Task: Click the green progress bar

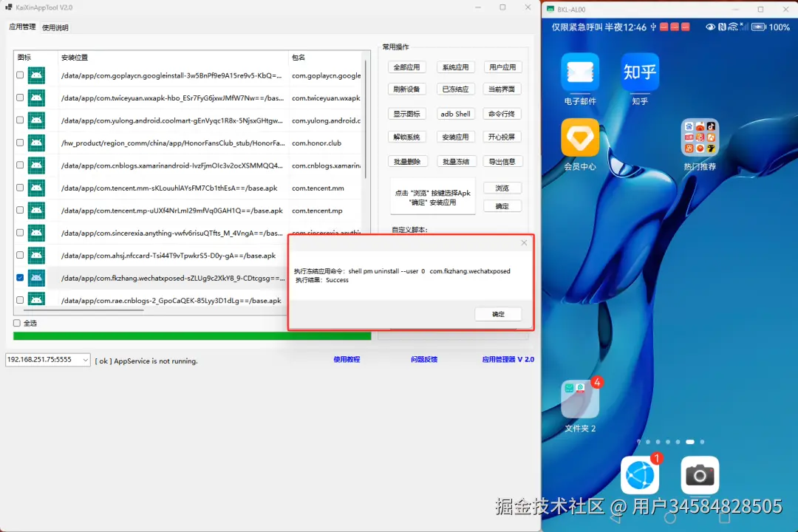Action: [x=192, y=336]
